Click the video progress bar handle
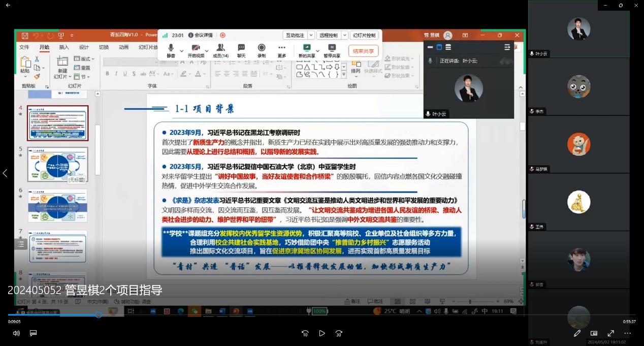Screen dimensions: 644x346 [x=99, y=315]
